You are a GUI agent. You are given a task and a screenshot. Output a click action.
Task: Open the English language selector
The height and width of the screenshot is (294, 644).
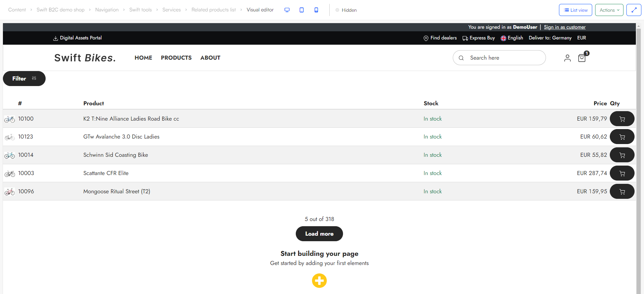click(512, 38)
